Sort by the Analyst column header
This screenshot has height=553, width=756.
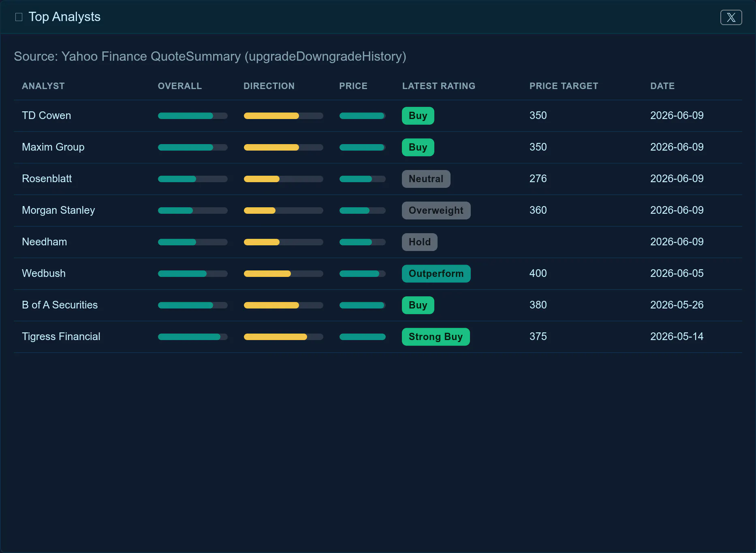pyautogui.click(x=43, y=86)
